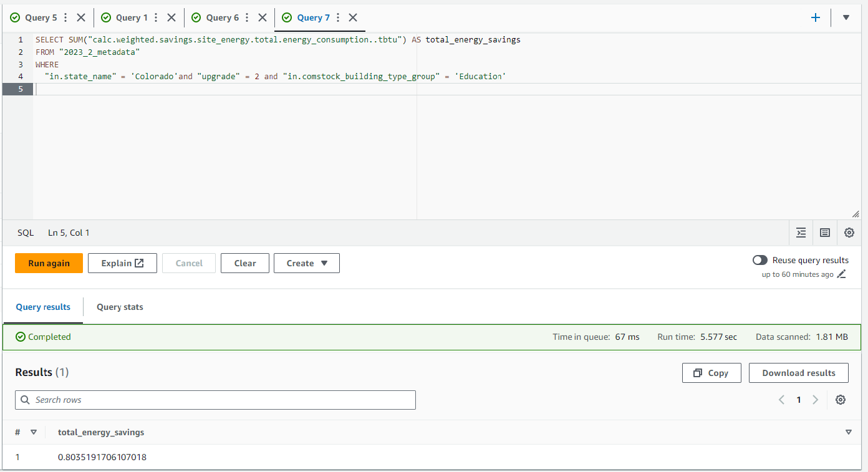Screen dimensions: 868x472
Task: Copy the query results
Action: tap(711, 373)
